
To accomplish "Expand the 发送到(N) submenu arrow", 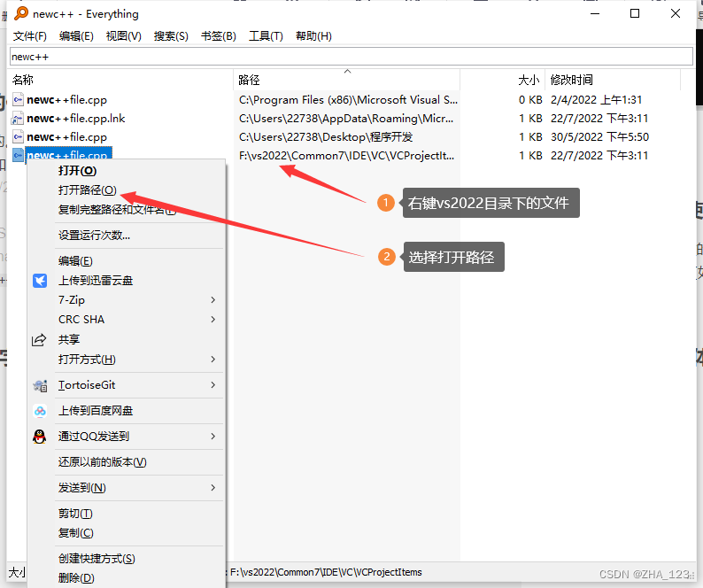I will pos(213,488).
